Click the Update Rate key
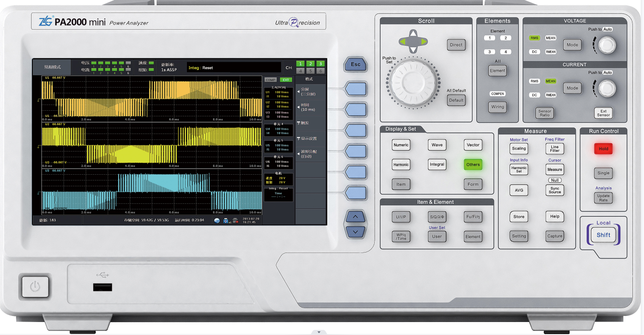The width and height of the screenshot is (644, 335). pyautogui.click(x=603, y=198)
